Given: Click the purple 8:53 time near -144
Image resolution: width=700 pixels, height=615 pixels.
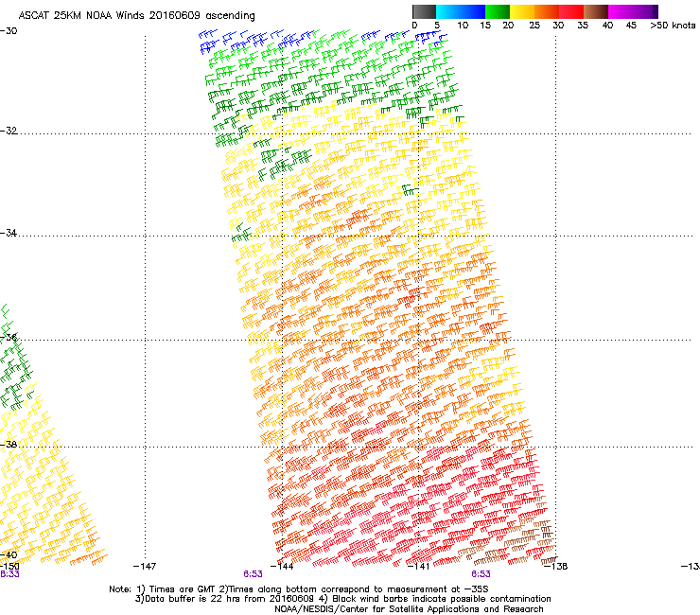Looking at the screenshot, I should click(x=253, y=574).
